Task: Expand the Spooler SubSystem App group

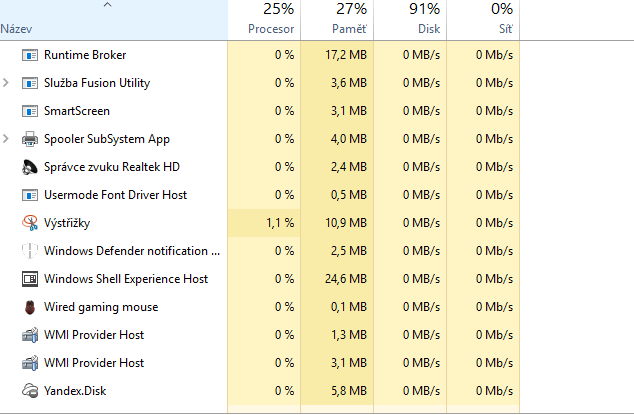Action: 7,139
